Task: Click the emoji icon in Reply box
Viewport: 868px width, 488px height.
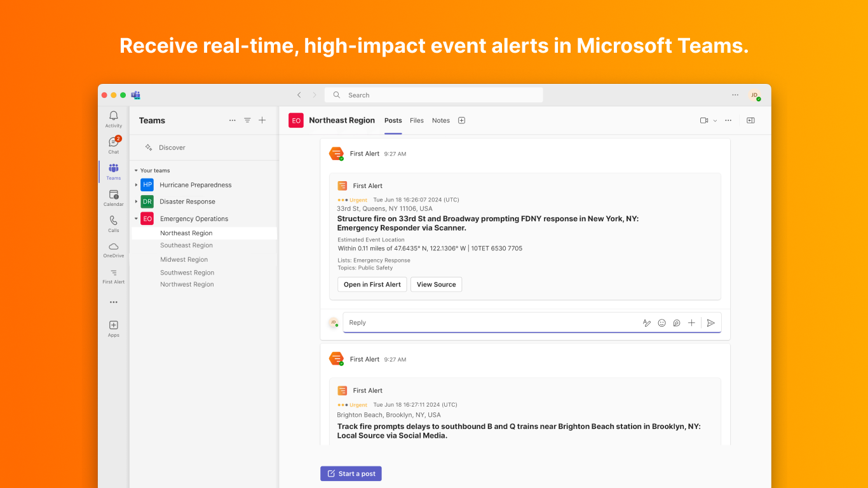Action: pyautogui.click(x=661, y=323)
